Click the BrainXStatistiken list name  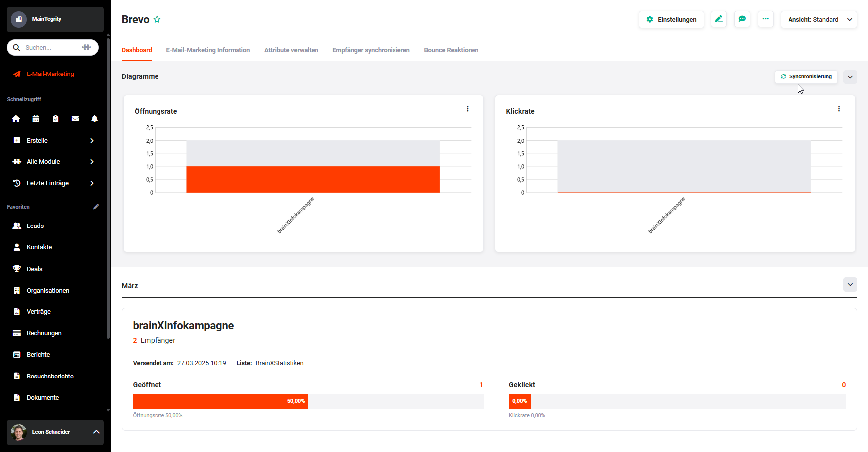click(x=279, y=363)
